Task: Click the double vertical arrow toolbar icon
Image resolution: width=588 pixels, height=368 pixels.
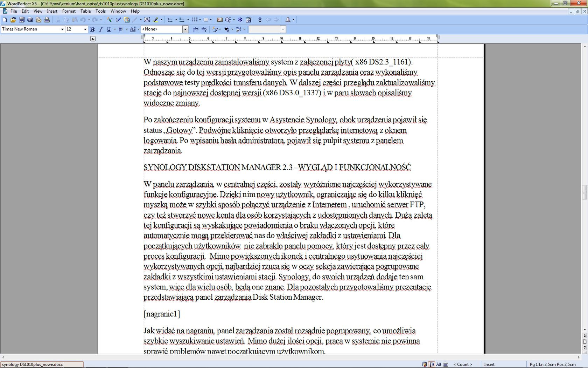Action: [x=260, y=20]
